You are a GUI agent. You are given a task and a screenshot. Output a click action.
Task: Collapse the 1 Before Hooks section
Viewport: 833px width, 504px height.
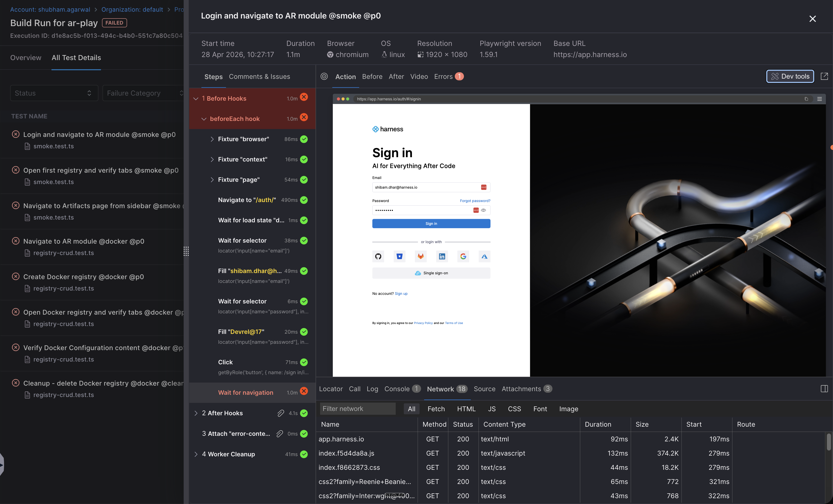tap(196, 99)
